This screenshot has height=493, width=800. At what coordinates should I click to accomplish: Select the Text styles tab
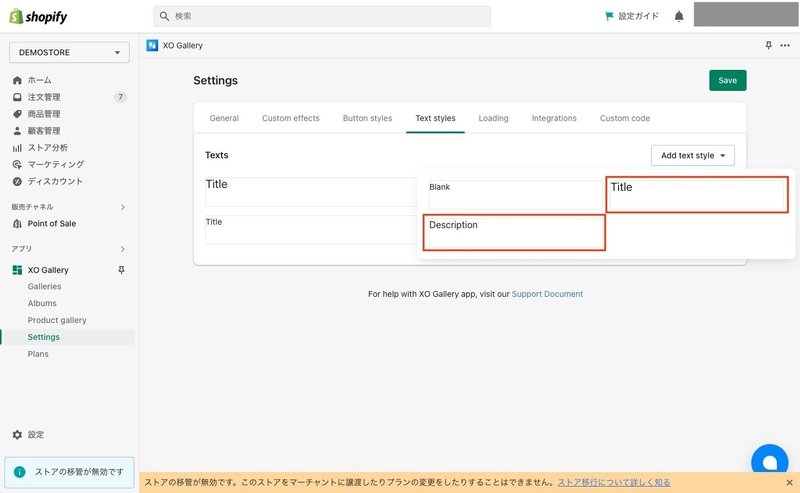[x=435, y=118]
